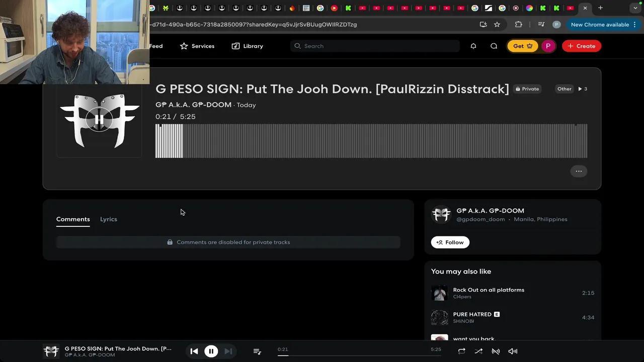Switch to the Comments tab
The image size is (644, 362).
coord(73,219)
